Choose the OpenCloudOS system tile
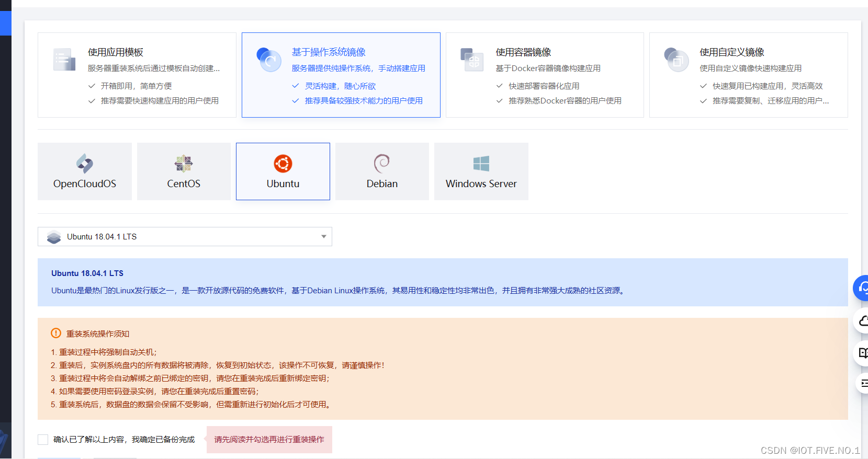 point(85,171)
